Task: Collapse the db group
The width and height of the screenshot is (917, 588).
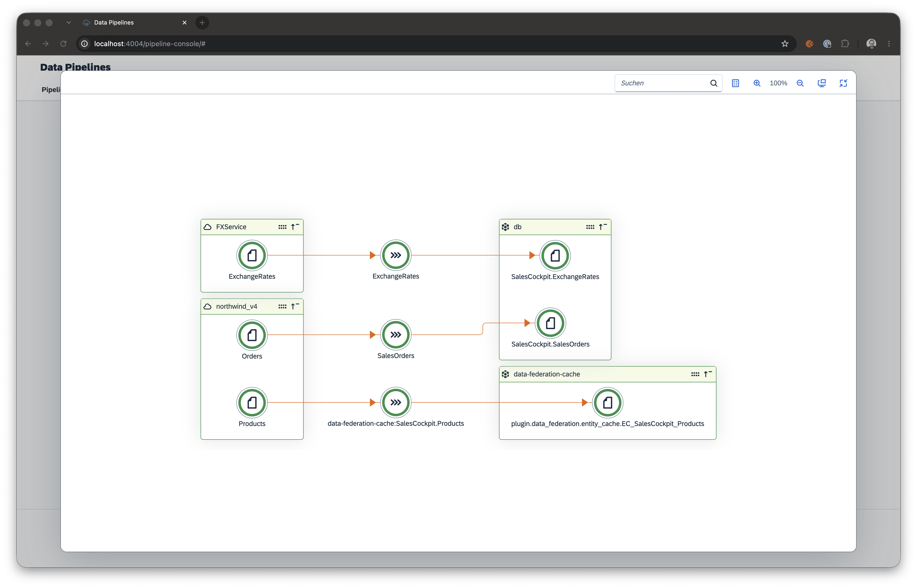Action: [602, 227]
